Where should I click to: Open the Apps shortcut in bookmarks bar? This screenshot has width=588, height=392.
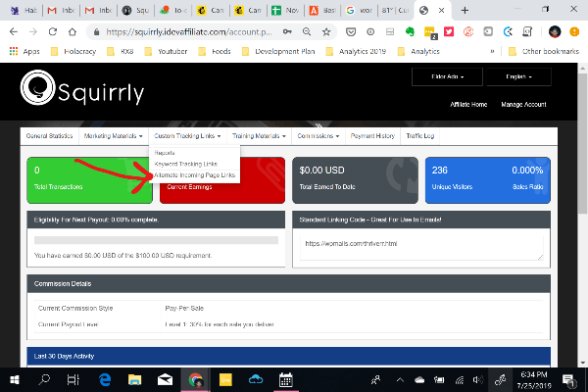point(24,51)
